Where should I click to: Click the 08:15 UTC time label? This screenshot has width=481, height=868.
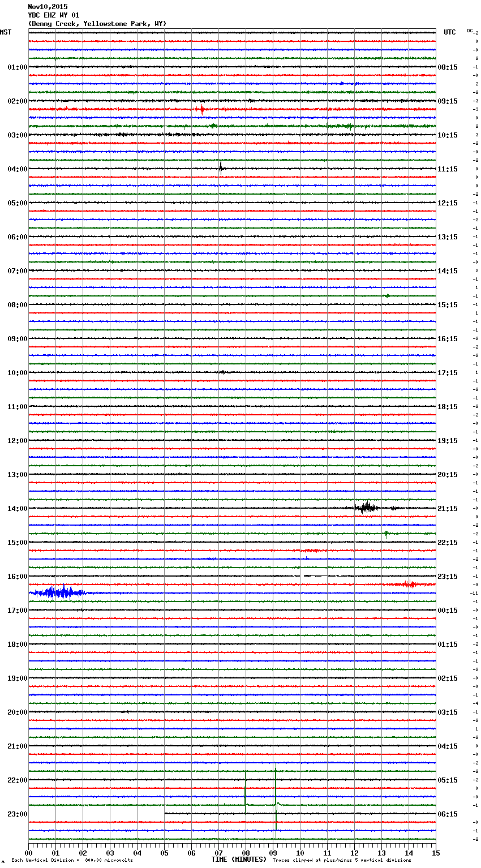pos(448,67)
